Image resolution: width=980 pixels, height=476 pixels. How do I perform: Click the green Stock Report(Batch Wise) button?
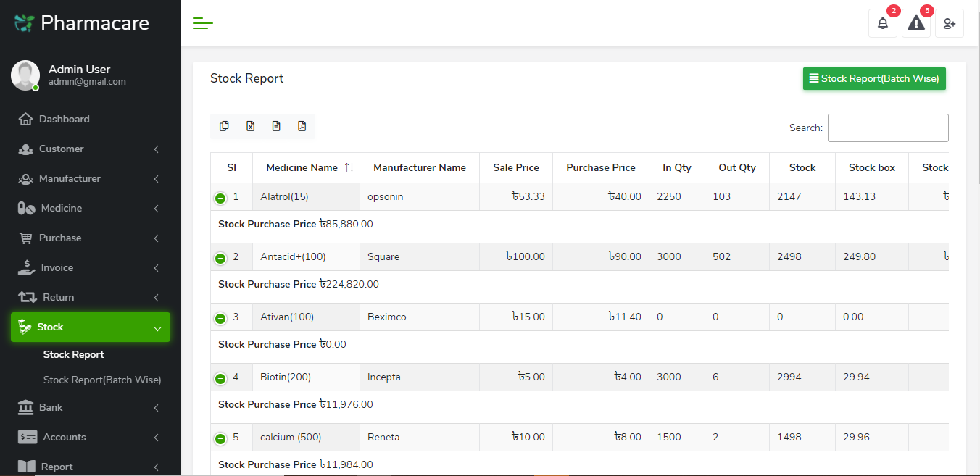pos(874,78)
